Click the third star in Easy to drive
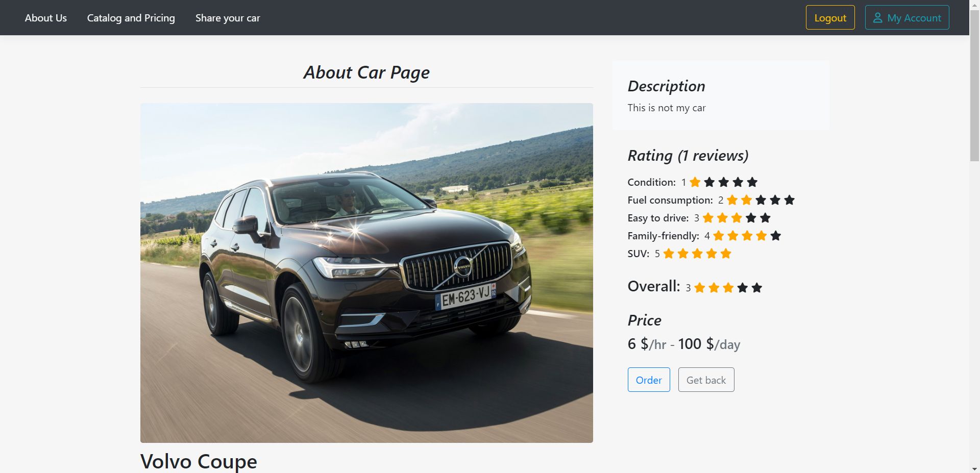980x473 pixels. [737, 218]
